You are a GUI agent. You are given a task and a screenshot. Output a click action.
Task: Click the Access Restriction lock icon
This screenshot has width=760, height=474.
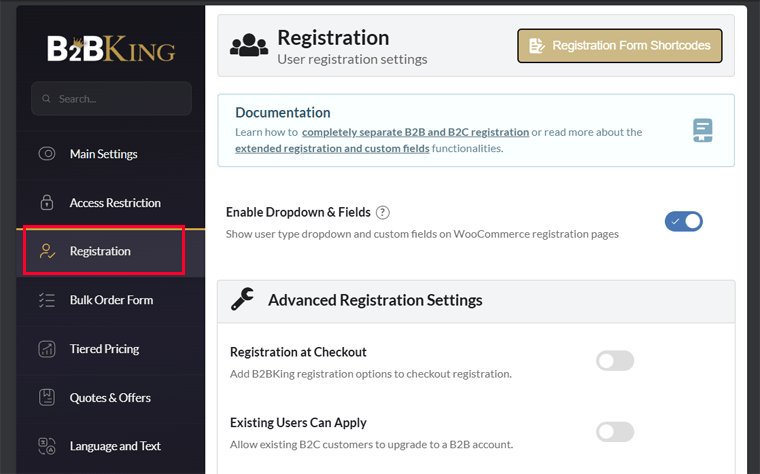47,203
